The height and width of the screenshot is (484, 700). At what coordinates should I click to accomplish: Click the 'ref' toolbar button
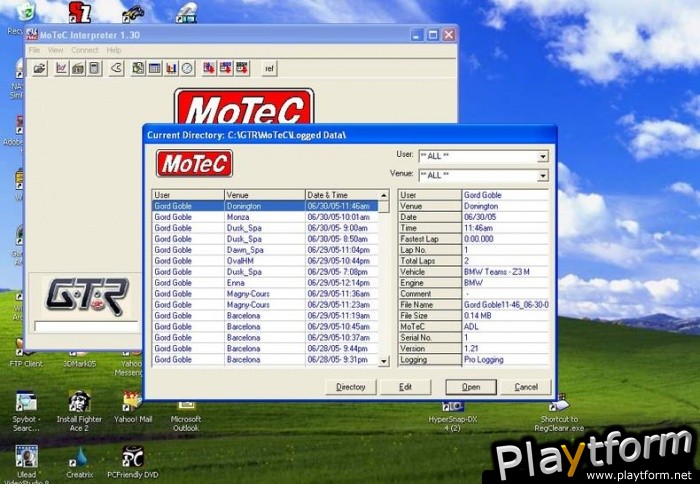tap(269, 69)
